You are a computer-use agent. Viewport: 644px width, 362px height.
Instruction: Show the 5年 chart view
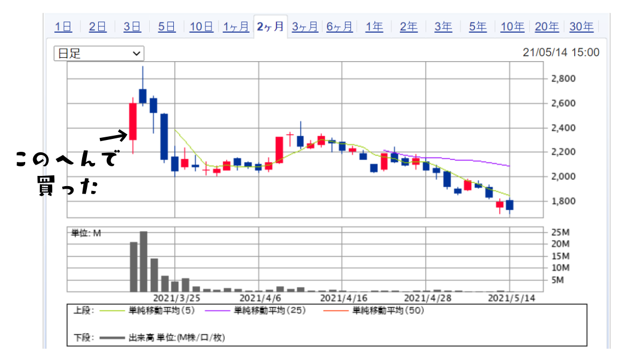478,26
